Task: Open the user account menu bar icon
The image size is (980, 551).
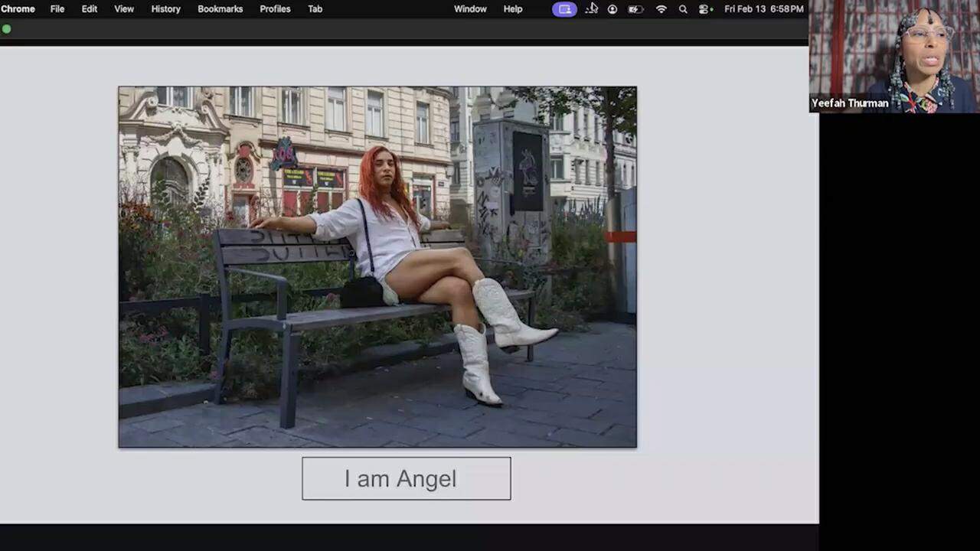Action: (612, 9)
